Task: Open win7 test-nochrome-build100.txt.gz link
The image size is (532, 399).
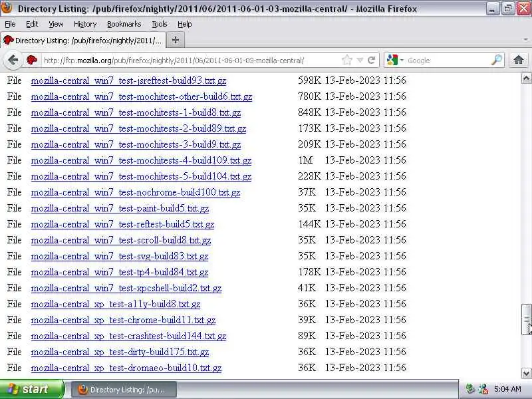Action: pyautogui.click(x=136, y=192)
